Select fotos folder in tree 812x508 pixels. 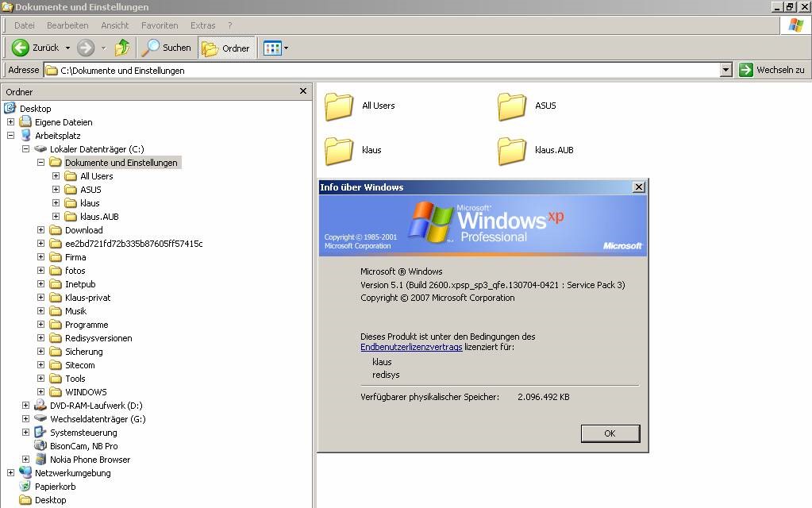[75, 271]
